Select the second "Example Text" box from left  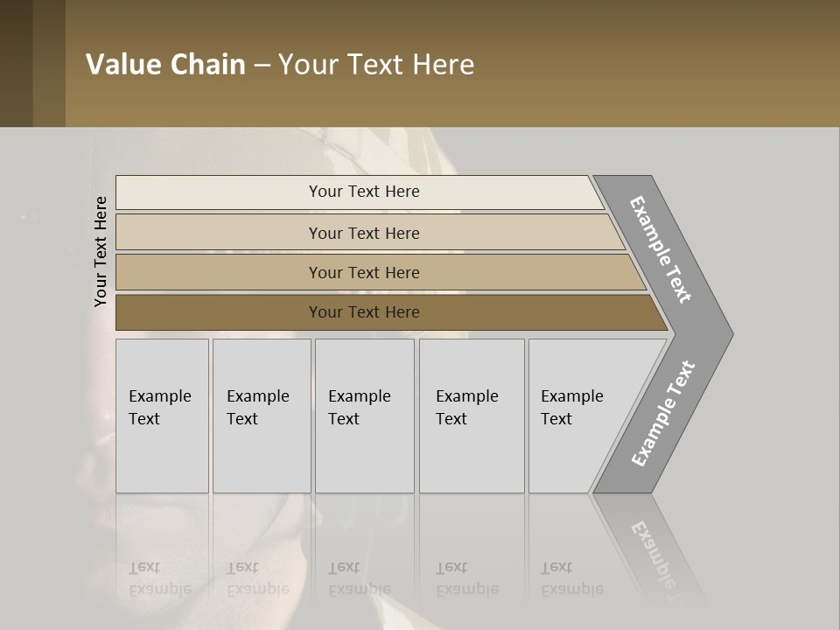click(261, 416)
